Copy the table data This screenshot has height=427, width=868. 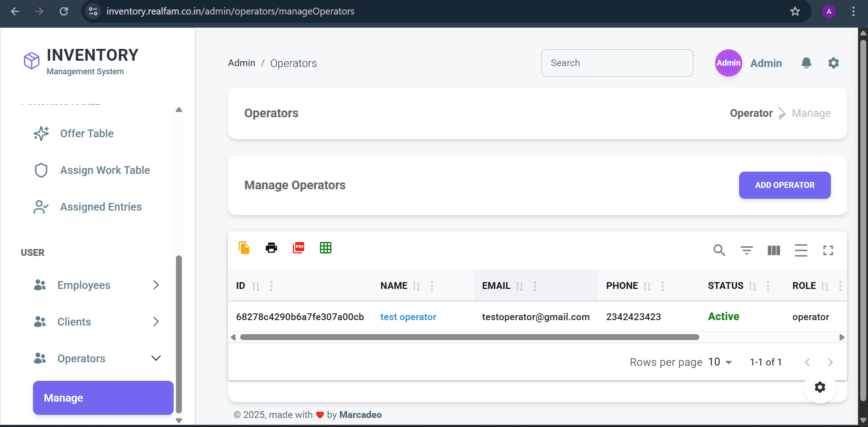point(244,248)
